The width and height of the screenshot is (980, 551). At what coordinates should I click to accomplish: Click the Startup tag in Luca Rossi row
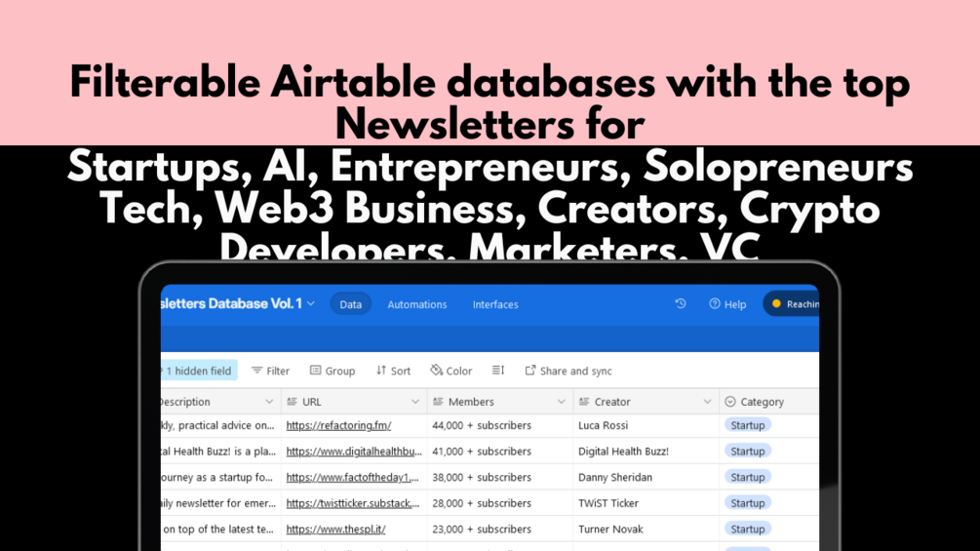tap(748, 425)
